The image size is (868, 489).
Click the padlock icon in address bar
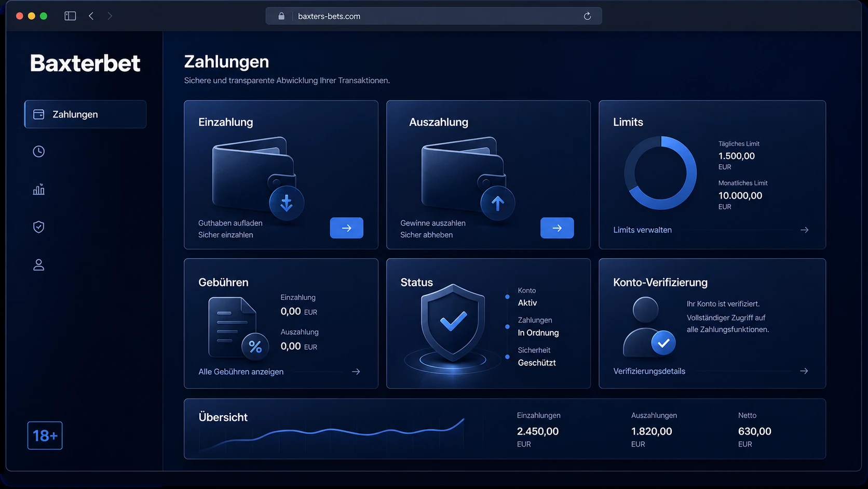point(281,16)
